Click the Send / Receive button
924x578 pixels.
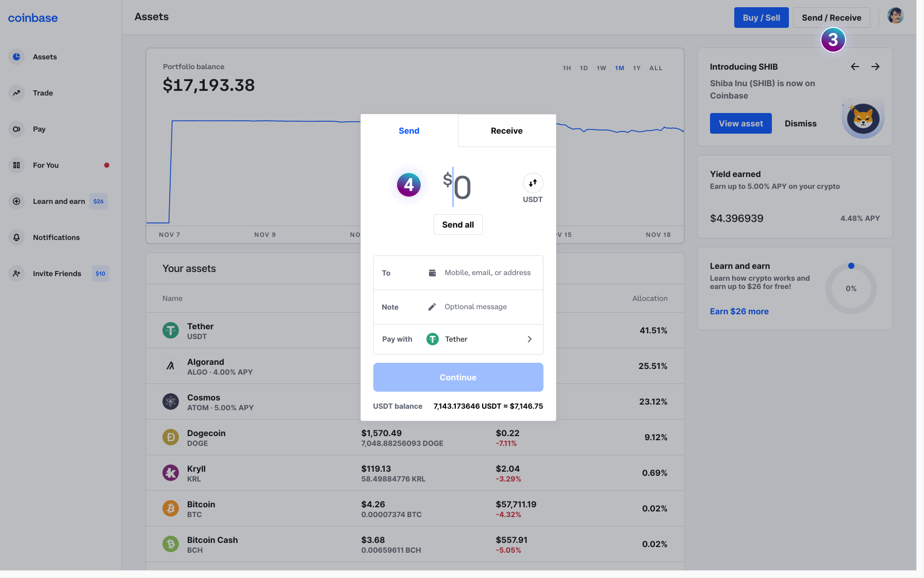pos(831,18)
